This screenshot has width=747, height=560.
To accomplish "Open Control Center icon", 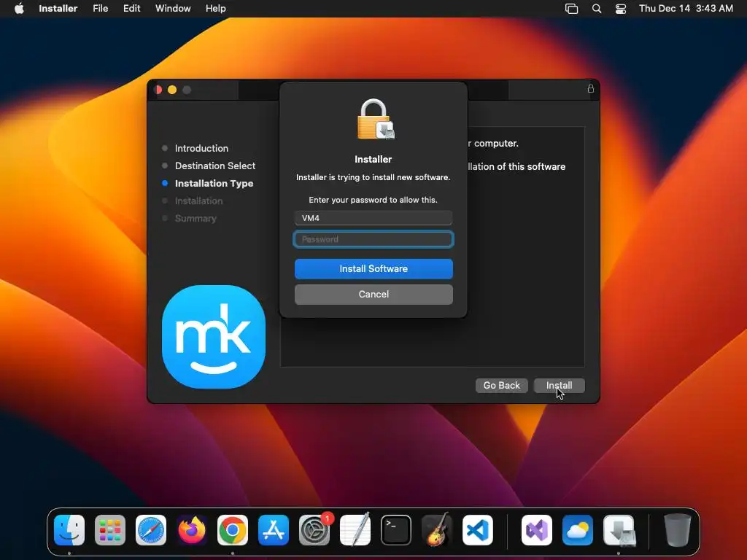I will [621, 9].
